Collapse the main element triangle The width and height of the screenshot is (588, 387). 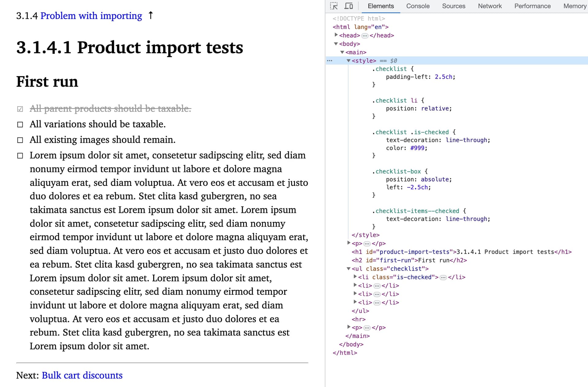342,52
